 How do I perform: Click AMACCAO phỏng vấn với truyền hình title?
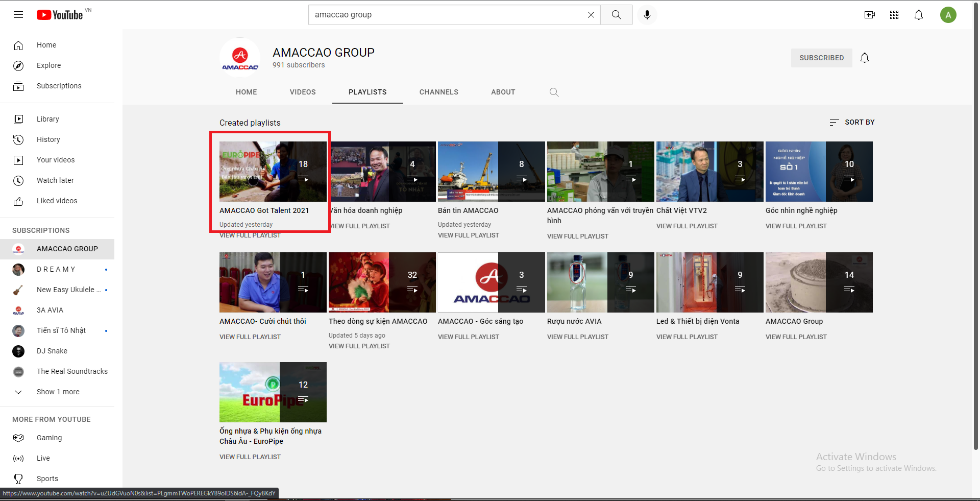(x=600, y=216)
